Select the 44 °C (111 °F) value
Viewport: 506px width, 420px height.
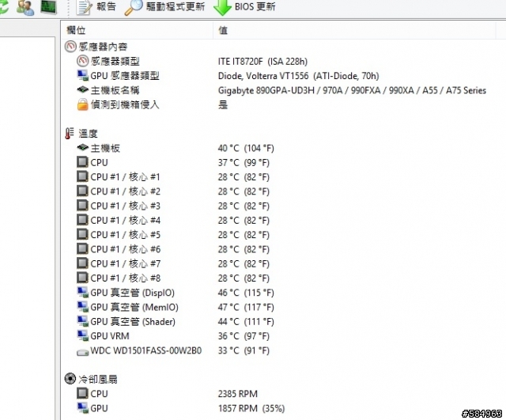point(246,322)
